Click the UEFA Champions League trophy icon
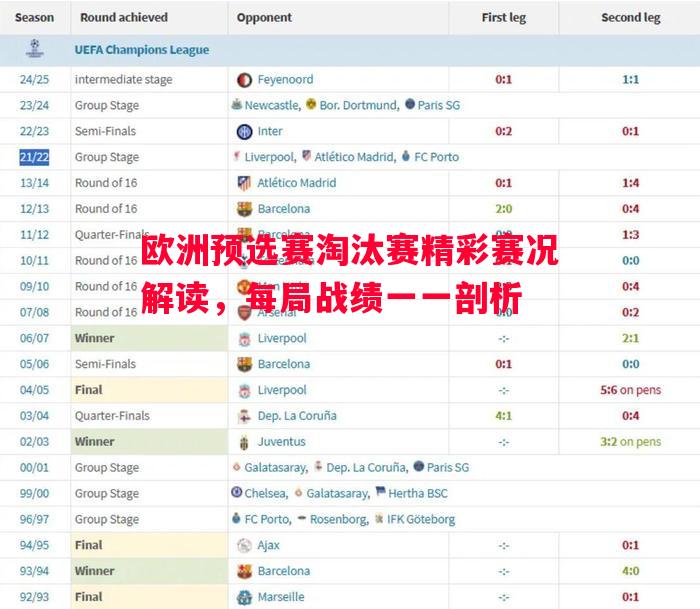The image size is (700, 609). (35, 49)
